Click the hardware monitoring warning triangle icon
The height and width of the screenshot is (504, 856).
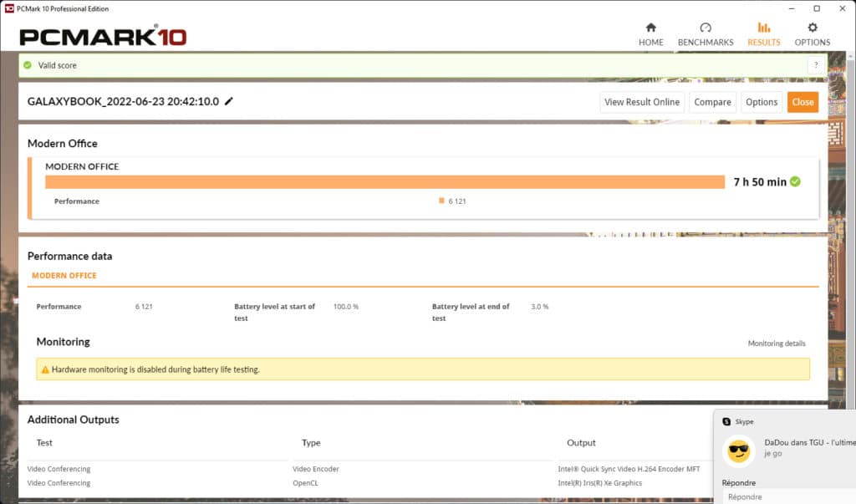pyautogui.click(x=45, y=369)
